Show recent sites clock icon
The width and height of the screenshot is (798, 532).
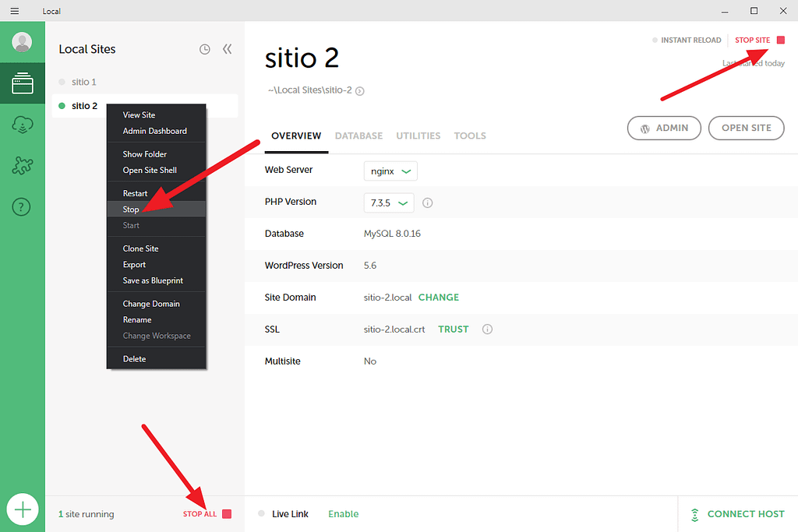tap(205, 49)
